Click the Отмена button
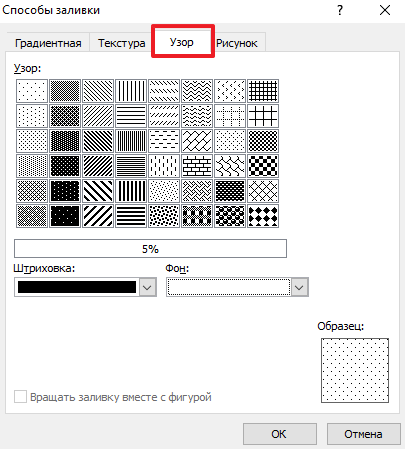The height and width of the screenshot is (449, 405). (363, 434)
